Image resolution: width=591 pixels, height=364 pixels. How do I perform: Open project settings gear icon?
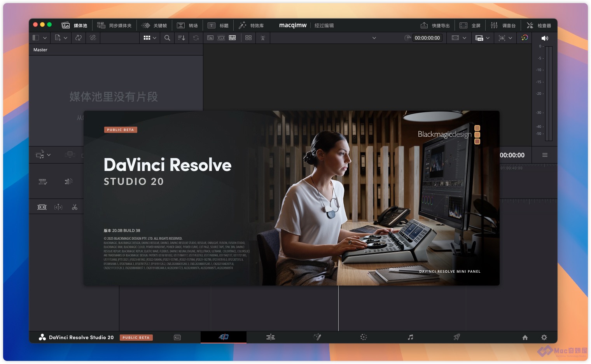(544, 337)
